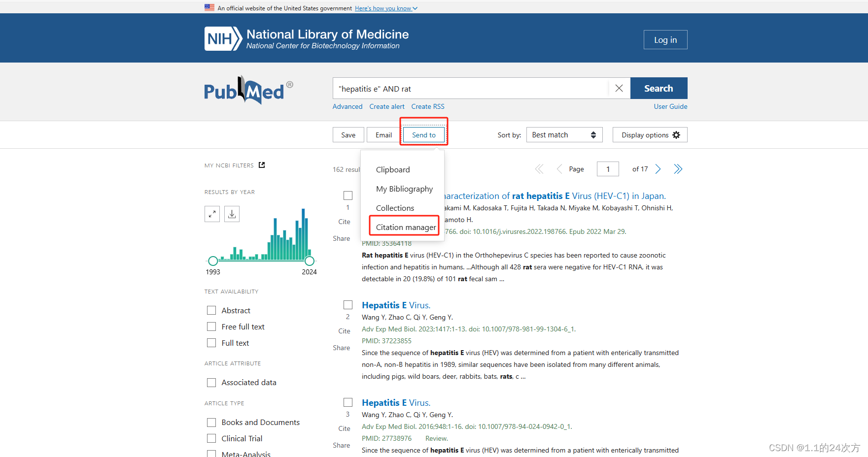This screenshot has width=868, height=457.
Task: Click PMID: 27738976 text
Action: 386,438
